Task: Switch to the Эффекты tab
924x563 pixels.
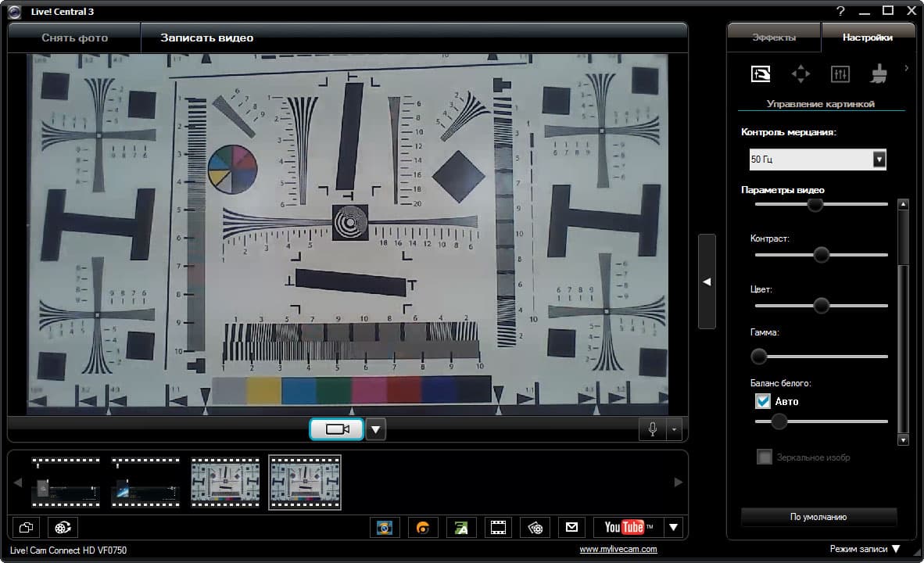Action: (x=774, y=37)
